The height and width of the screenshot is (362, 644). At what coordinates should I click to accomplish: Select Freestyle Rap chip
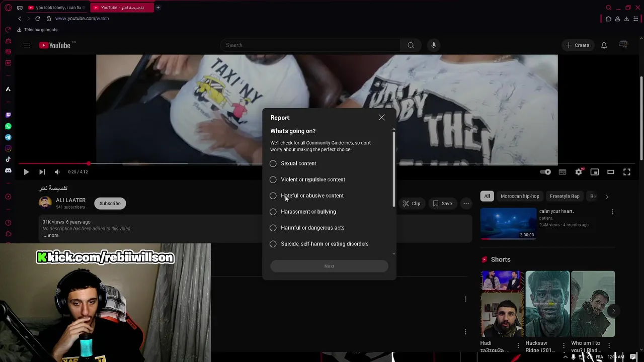click(x=565, y=196)
